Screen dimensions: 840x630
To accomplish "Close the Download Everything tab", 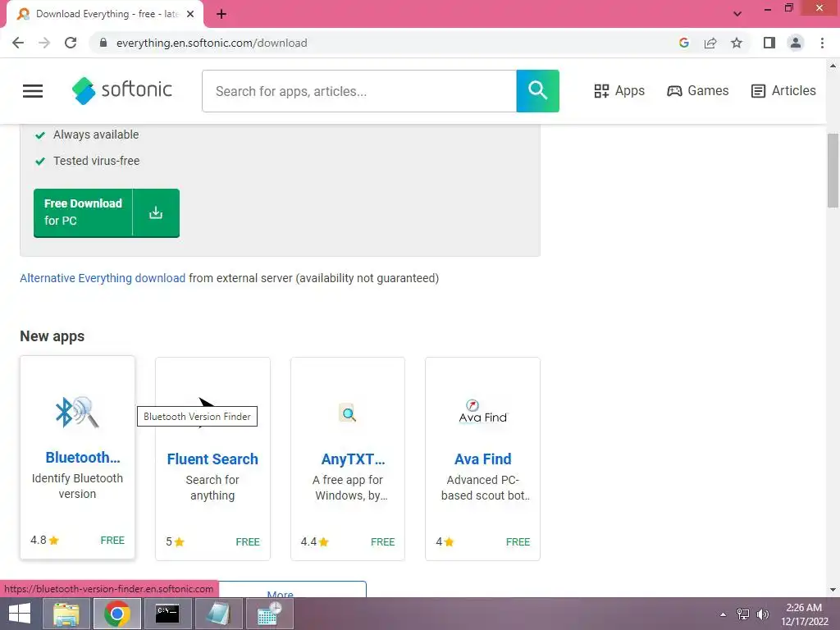I will tap(190, 14).
